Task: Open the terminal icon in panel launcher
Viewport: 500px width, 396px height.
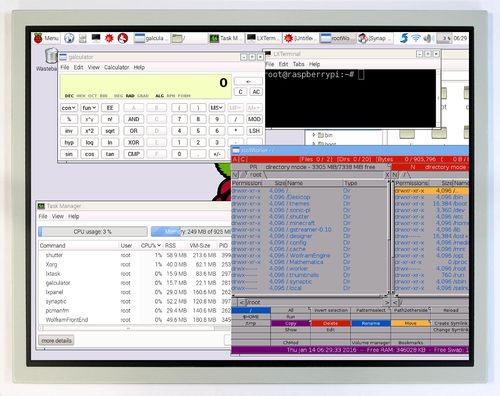Action: coord(96,38)
